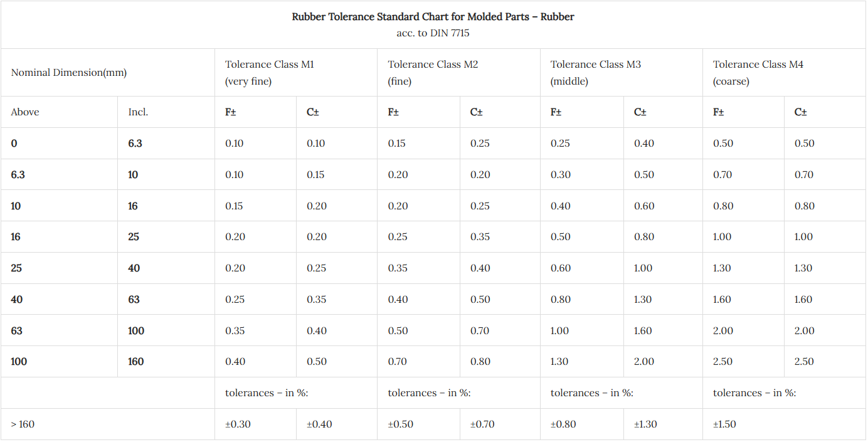The width and height of the screenshot is (868, 442).
Task: Click the 2.00 value under M3 C±
Action: click(643, 362)
